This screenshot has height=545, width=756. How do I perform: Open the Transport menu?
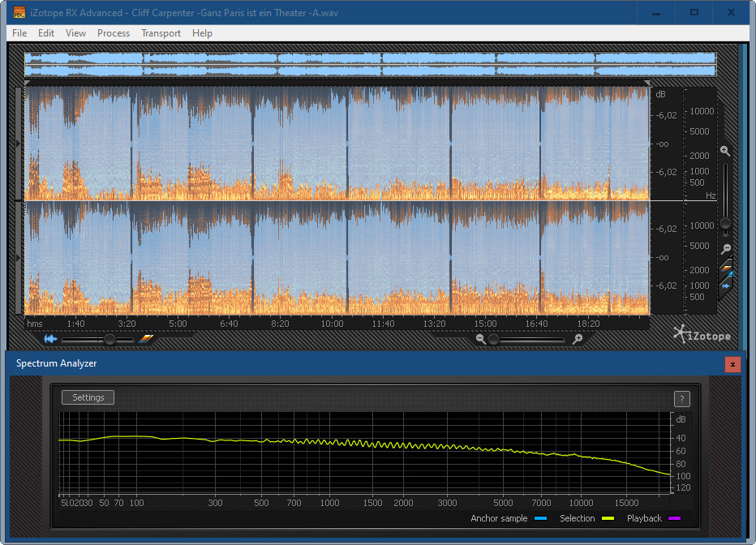tap(161, 33)
